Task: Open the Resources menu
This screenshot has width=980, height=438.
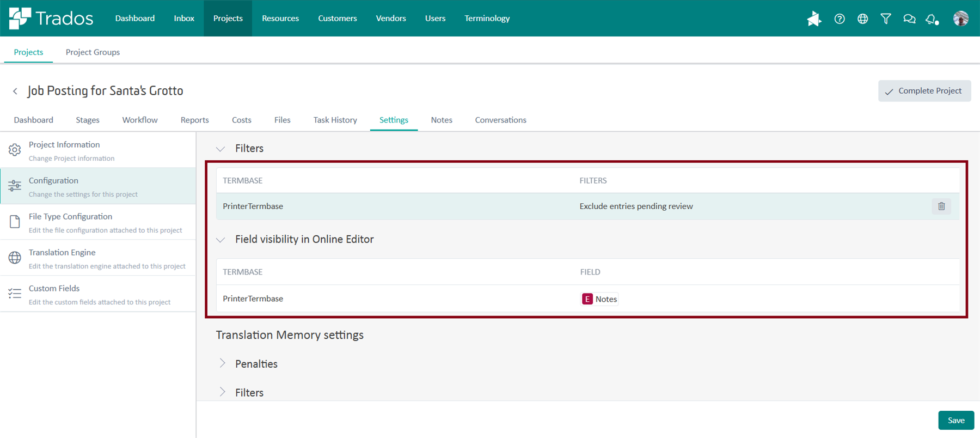Action: [x=280, y=18]
